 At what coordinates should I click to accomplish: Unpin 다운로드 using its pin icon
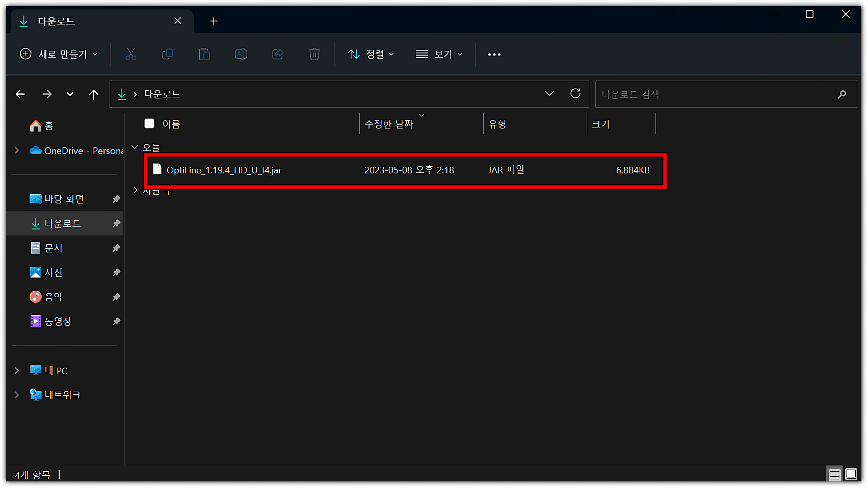pos(116,223)
